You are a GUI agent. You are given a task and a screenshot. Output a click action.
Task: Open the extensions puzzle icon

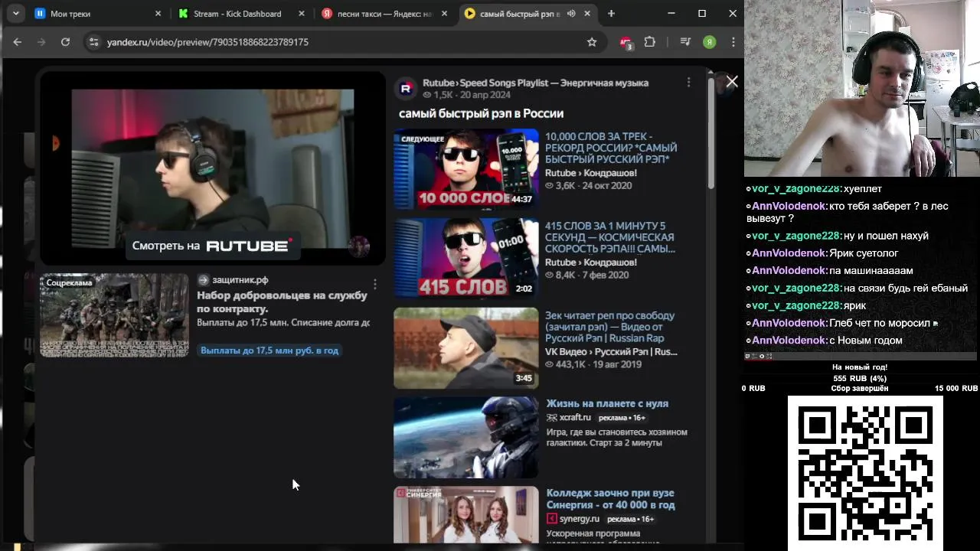click(650, 42)
